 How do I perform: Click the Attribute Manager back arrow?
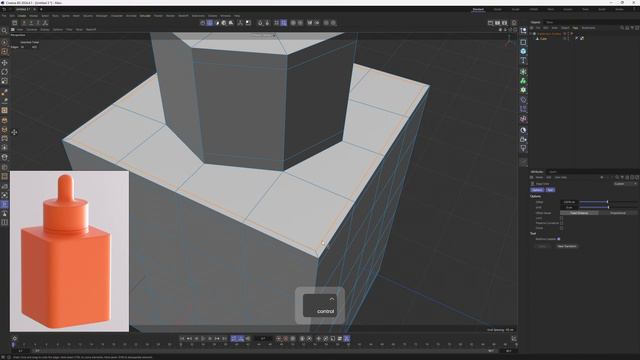[602, 177]
